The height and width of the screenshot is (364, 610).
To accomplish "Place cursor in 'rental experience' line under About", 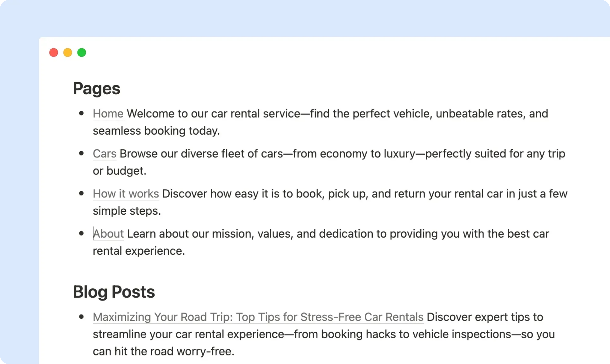I will (139, 251).
